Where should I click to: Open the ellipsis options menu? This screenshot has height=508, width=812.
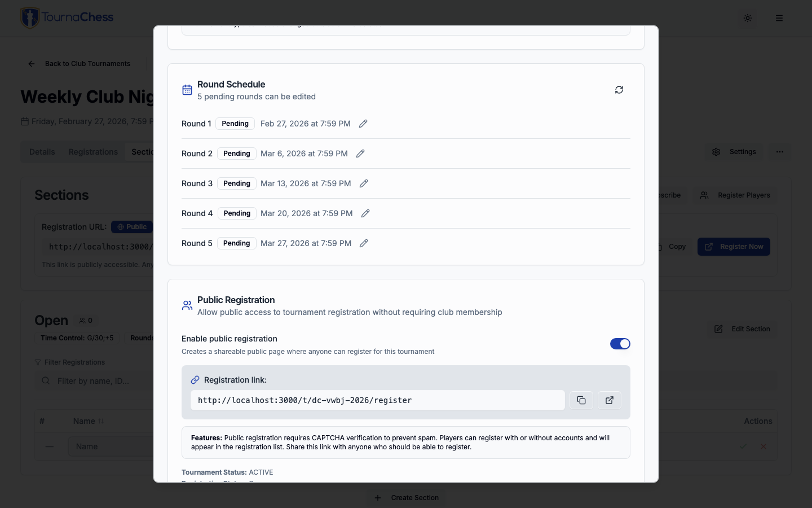tap(780, 152)
